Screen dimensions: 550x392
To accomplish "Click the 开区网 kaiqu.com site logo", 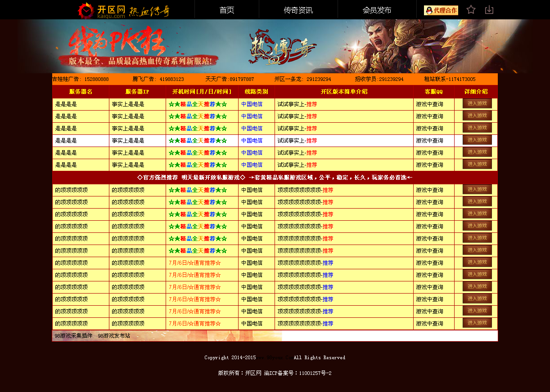I will click(101, 10).
